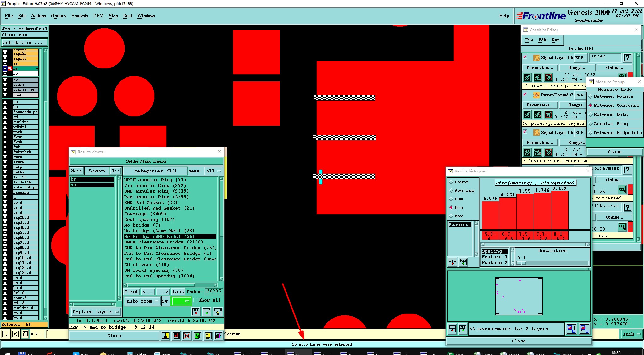The width and height of the screenshot is (644, 355).
Task: Click the UNDO icon in Results viewer
Action: [218, 311]
